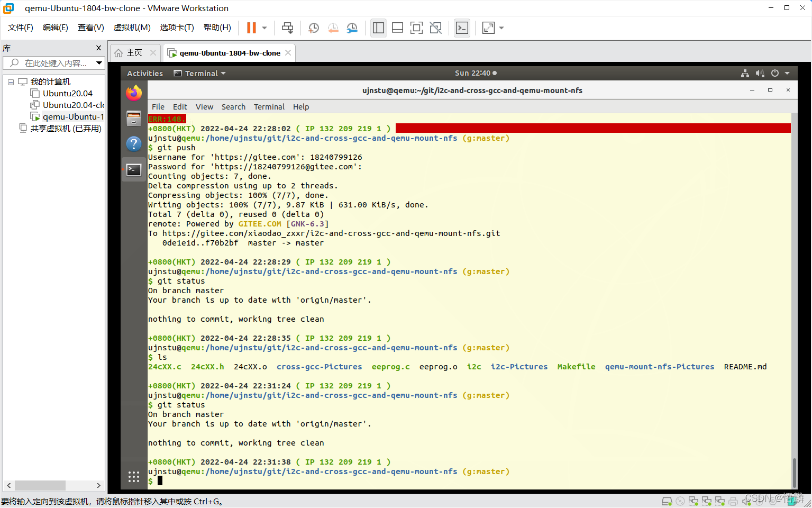812x508 pixels.
Task: Click the Ubuntu network status icon
Action: (x=745, y=73)
